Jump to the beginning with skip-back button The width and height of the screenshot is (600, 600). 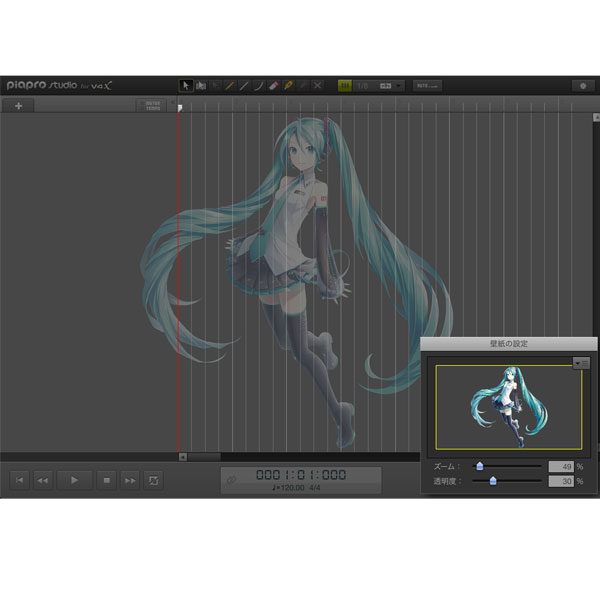click(19, 480)
